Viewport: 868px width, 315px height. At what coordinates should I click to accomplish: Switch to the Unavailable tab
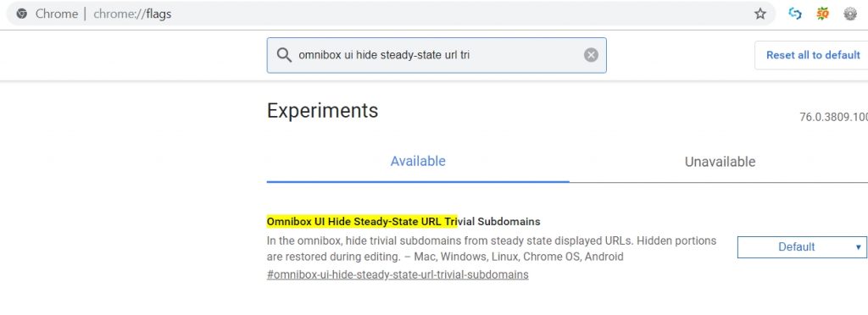(x=720, y=162)
